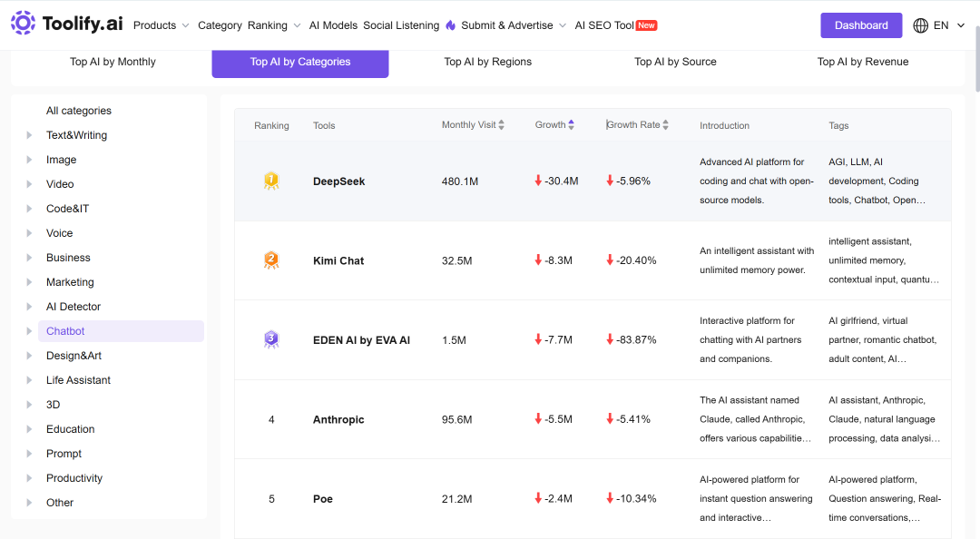Open the AI SEO Tool link

(x=604, y=25)
